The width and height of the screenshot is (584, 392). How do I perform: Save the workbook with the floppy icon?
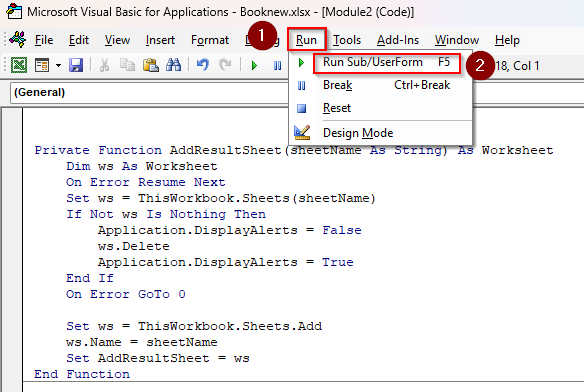pos(76,66)
